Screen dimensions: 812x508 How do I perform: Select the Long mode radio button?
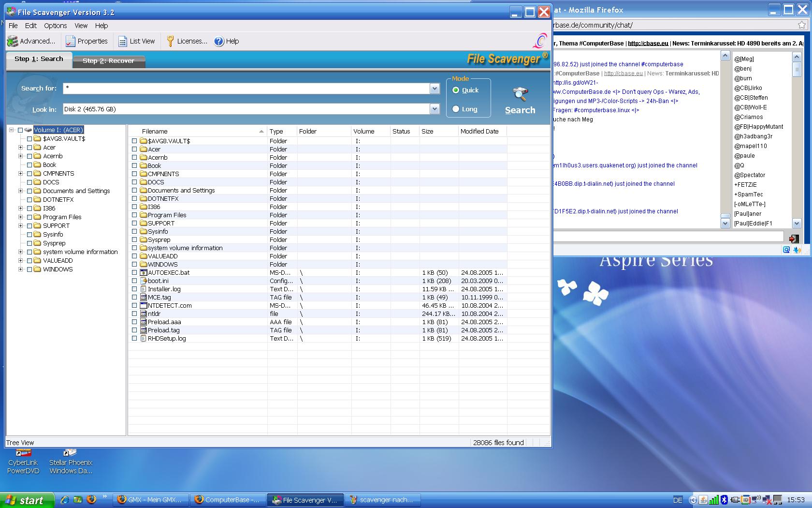coord(456,109)
